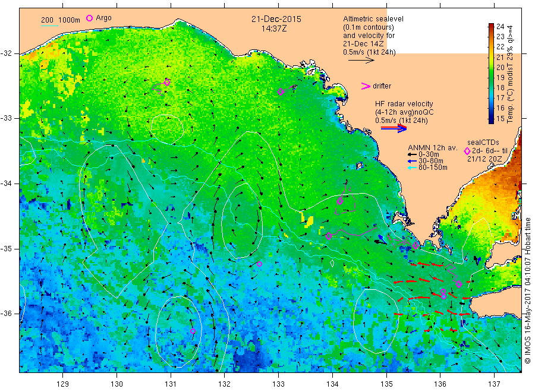Click the Argo float marker near 131.4E 36.3S

193,331
